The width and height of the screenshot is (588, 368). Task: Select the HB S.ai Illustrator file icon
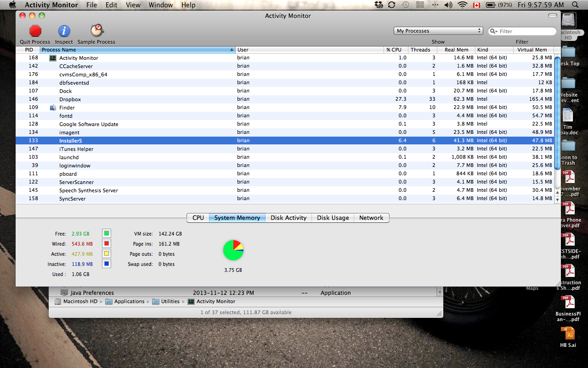point(568,333)
